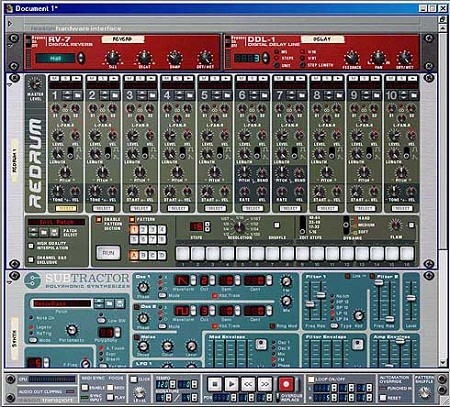Activate step 5 in the Redrum sequencer
Image resolution: width=450 pixels, height=407 pixels.
242,253
